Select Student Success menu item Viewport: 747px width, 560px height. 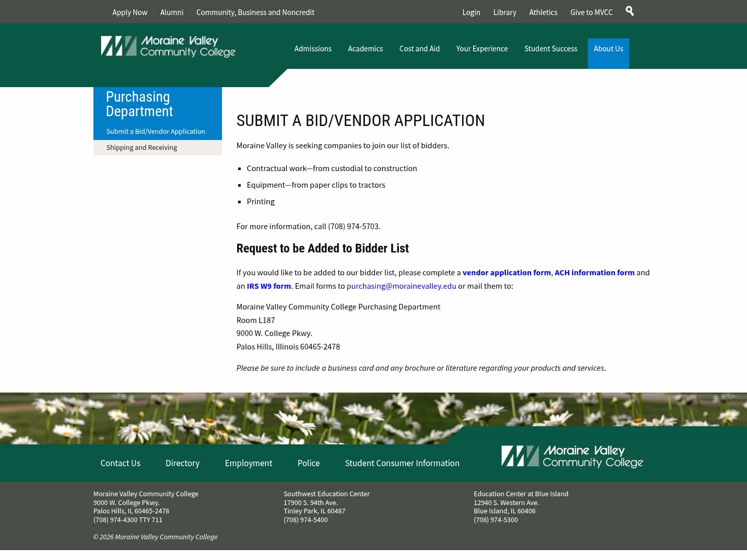[551, 49]
